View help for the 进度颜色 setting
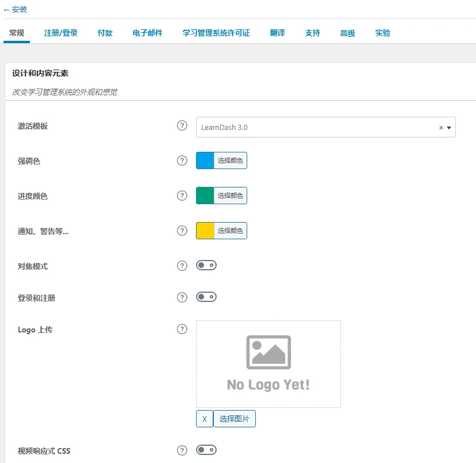The height and width of the screenshot is (463, 476). tap(182, 196)
